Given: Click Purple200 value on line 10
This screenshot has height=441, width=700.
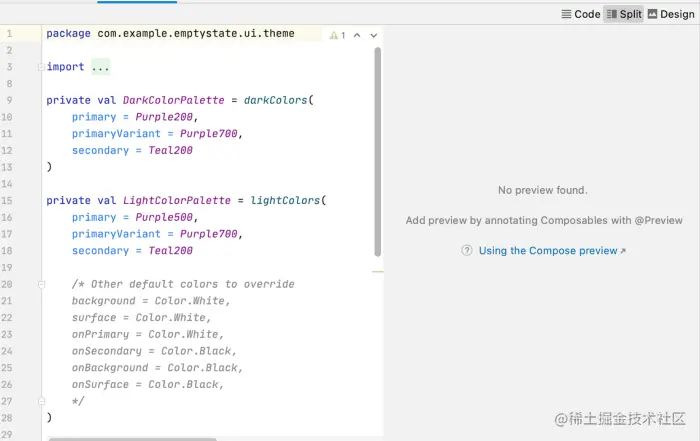Looking at the screenshot, I should (x=164, y=117).
